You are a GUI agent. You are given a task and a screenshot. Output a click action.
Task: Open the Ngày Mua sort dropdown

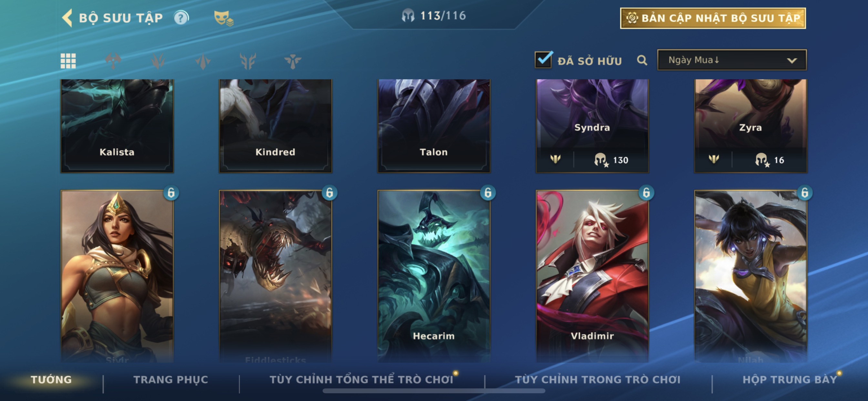[732, 60]
